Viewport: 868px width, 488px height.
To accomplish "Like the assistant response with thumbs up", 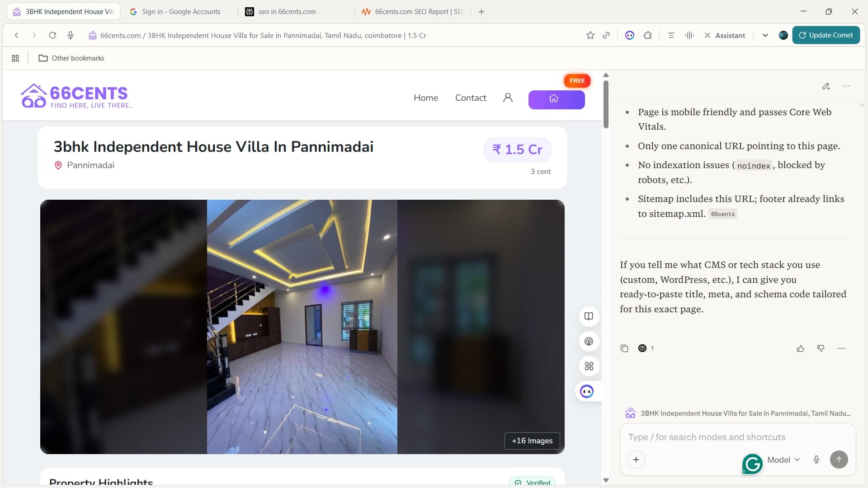I will click(x=800, y=348).
